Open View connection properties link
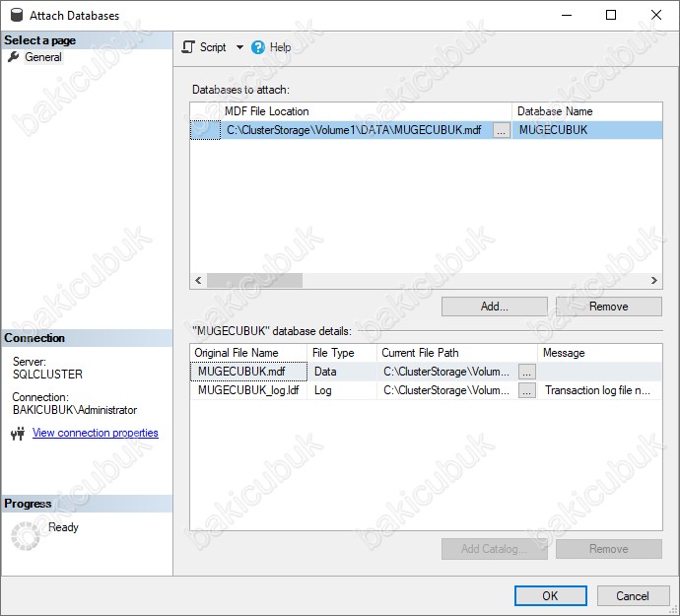680x616 pixels. click(x=95, y=433)
